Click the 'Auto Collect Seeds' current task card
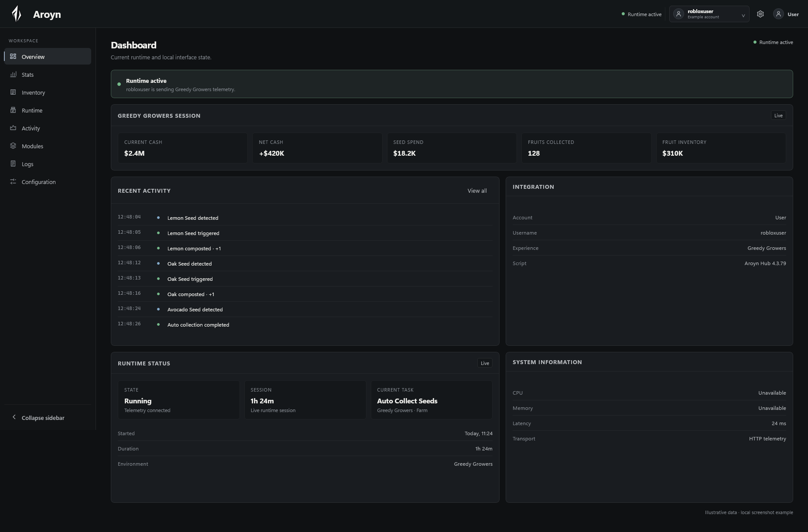 pos(431,400)
